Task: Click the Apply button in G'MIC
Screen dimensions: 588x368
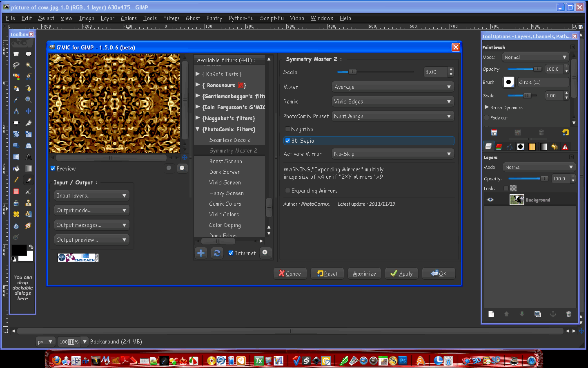Action: [401, 274]
